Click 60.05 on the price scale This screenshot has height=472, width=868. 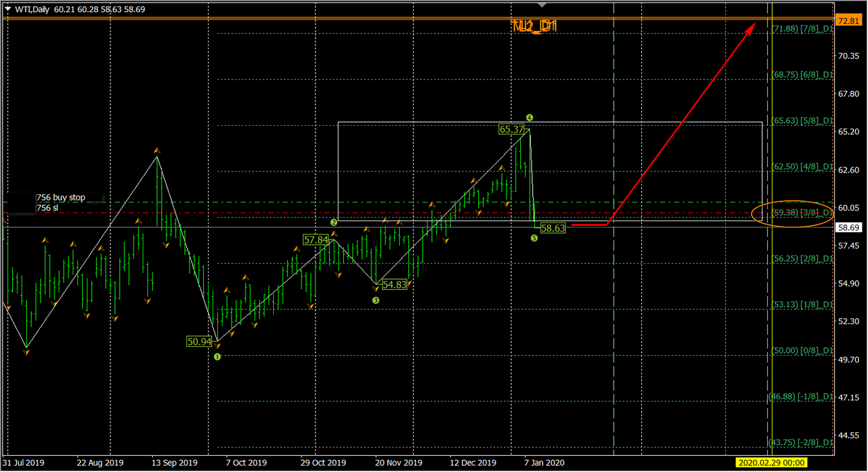[x=848, y=208]
